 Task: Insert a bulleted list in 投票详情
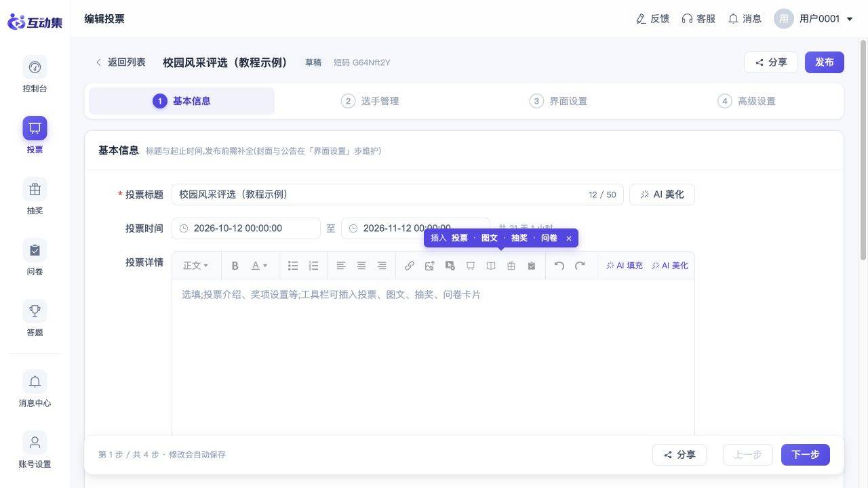[293, 266]
